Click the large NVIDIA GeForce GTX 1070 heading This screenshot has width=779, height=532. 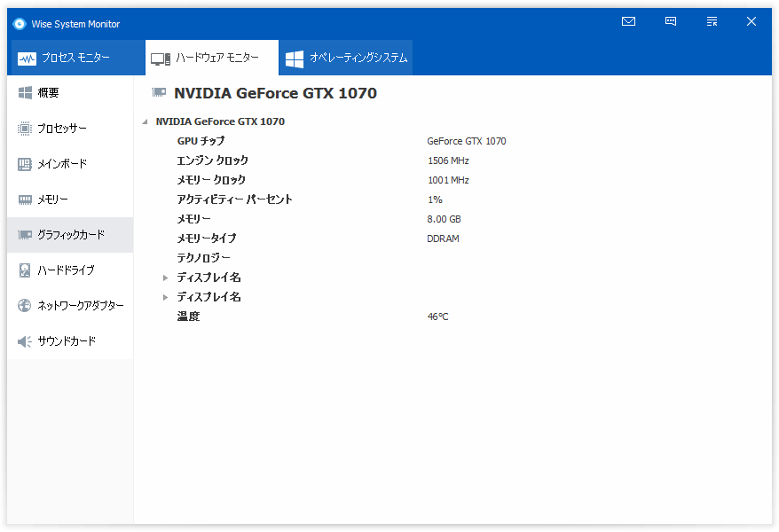[275, 93]
